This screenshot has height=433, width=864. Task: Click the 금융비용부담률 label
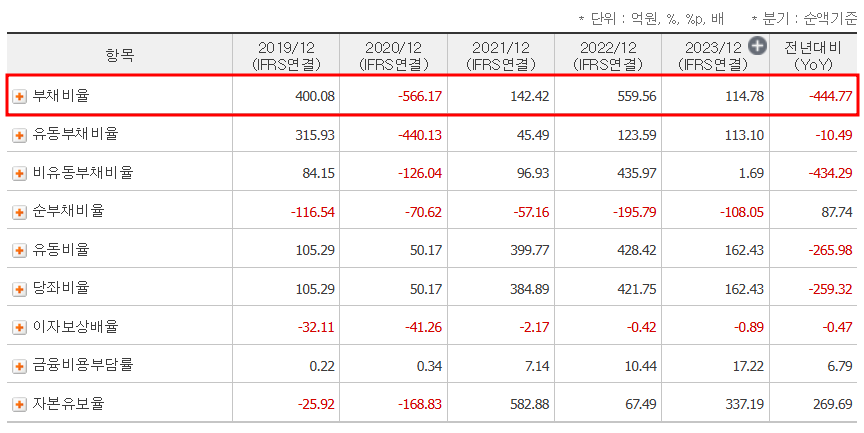click(83, 365)
